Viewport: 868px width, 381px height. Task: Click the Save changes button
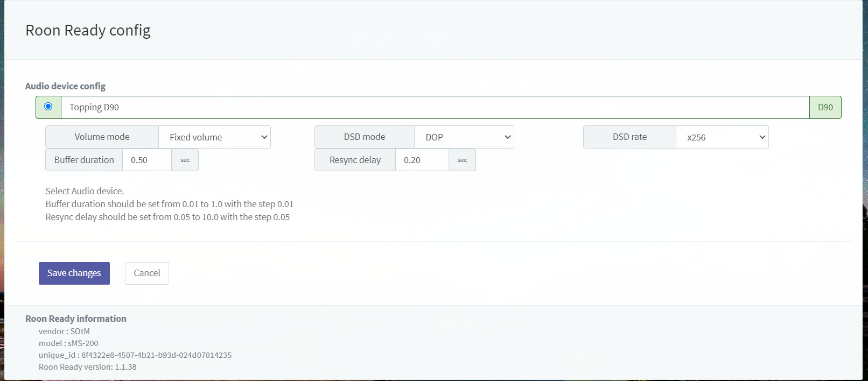pyautogui.click(x=74, y=273)
